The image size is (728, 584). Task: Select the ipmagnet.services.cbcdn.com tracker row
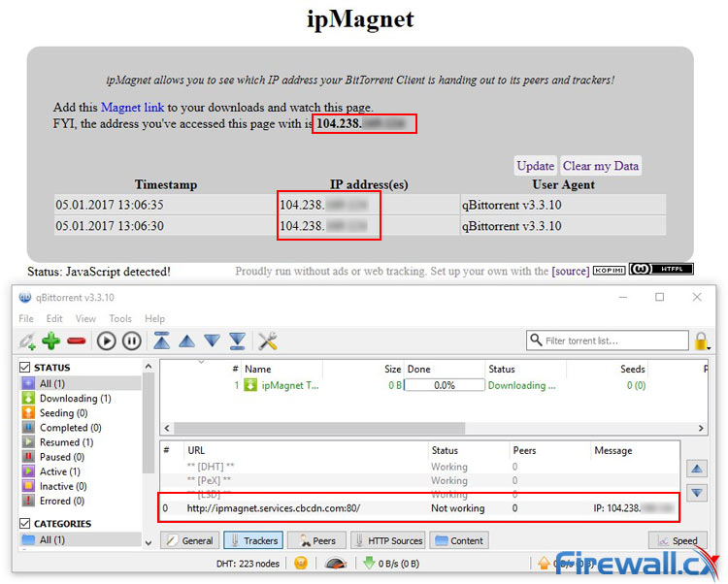coord(419,508)
